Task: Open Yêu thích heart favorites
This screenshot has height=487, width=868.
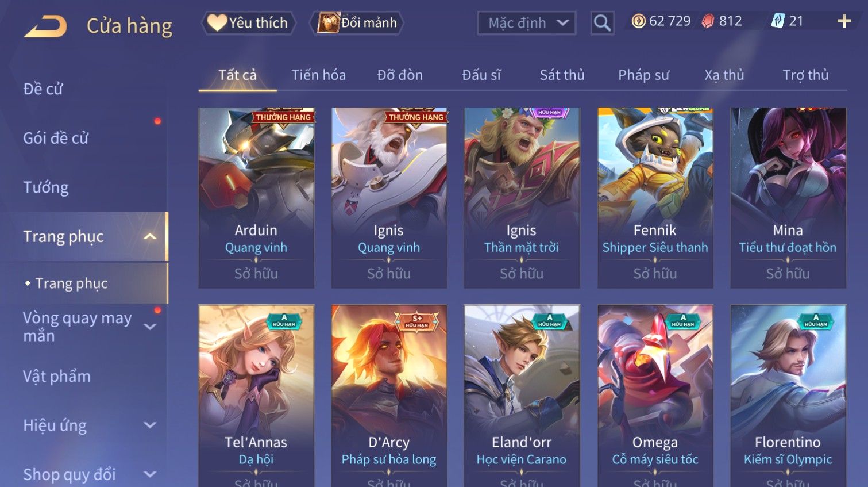Action: [248, 23]
